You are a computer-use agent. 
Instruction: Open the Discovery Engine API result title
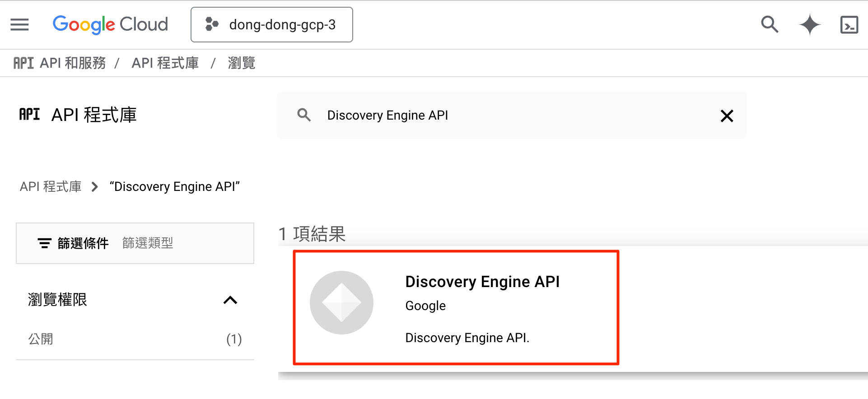pos(482,282)
